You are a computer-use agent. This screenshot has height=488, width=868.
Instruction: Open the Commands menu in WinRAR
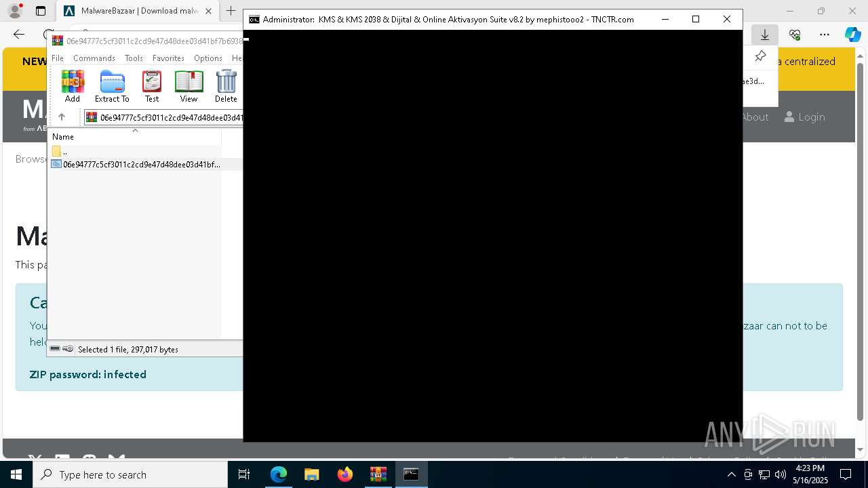(x=94, y=58)
